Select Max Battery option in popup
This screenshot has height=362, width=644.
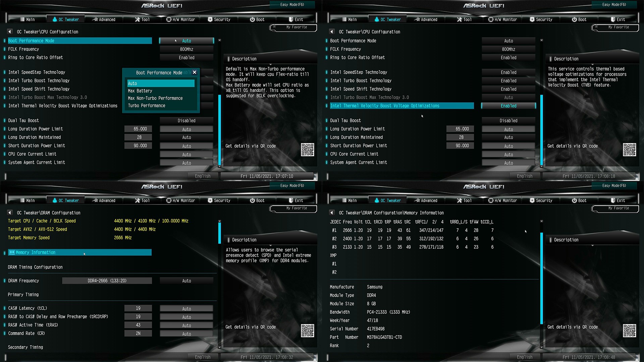(140, 91)
